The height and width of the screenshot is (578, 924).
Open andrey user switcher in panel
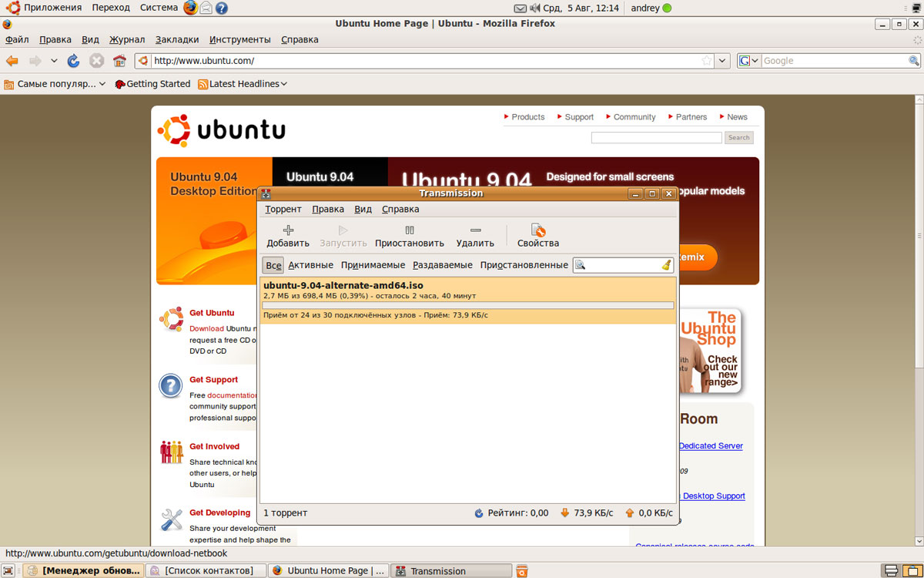tap(651, 8)
